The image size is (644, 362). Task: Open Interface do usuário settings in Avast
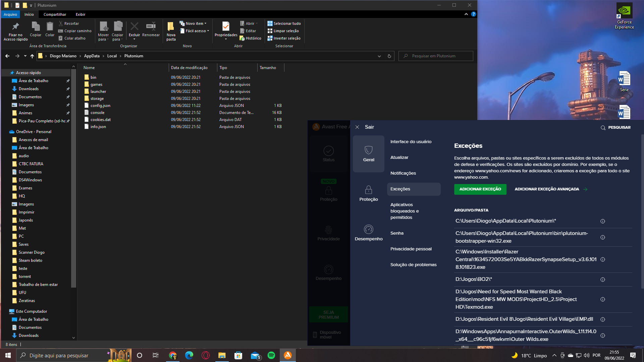pyautogui.click(x=411, y=142)
